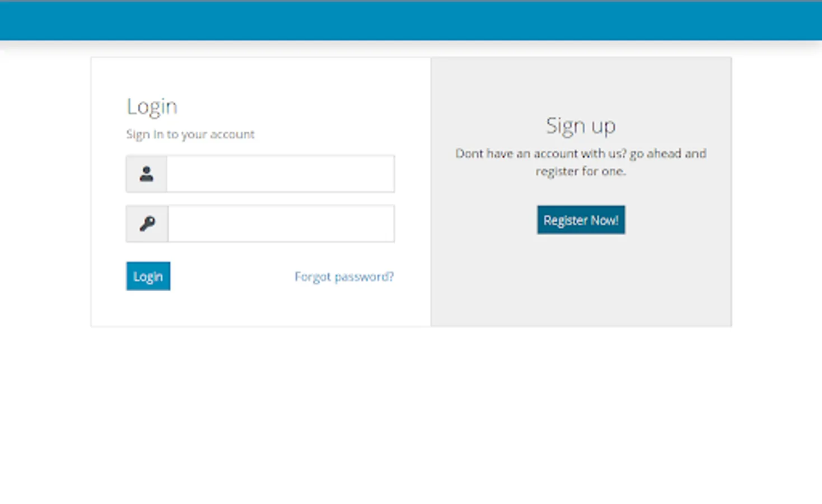Viewport: 822px width, 504px height.
Task: Select the Login heading text
Action: pyautogui.click(x=152, y=106)
